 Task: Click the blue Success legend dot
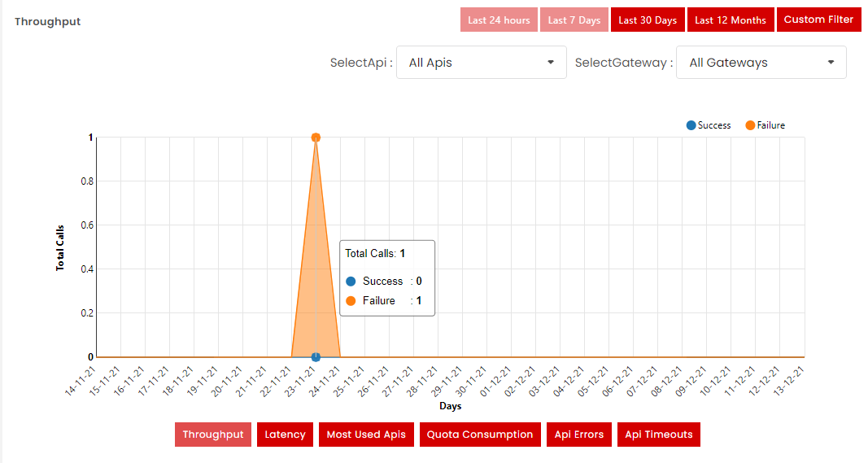[691, 125]
